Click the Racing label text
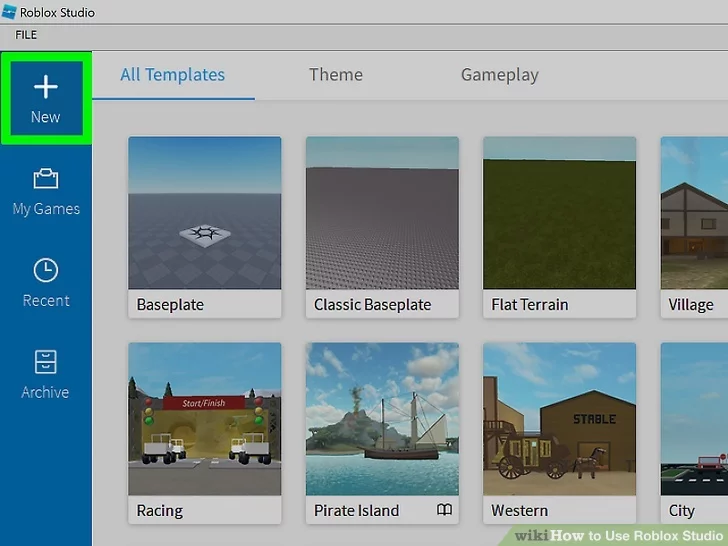The height and width of the screenshot is (546, 728). click(159, 511)
